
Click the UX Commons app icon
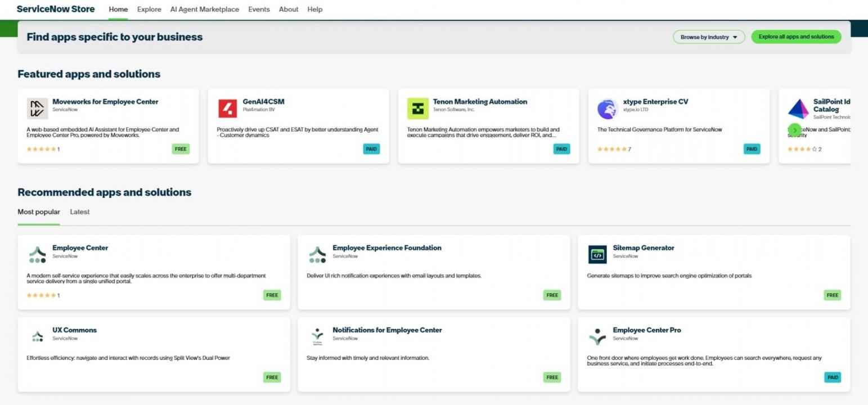pos(37,337)
